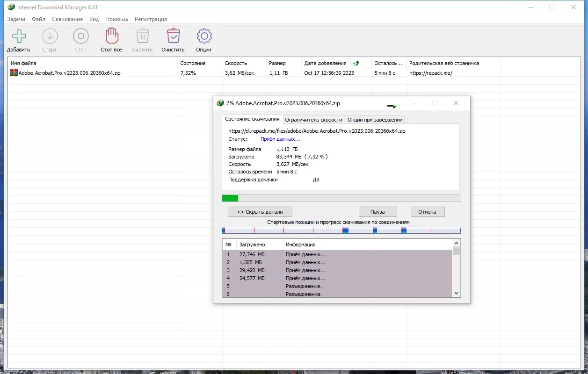
Task: Click the Очистить toolbar icon
Action: [173, 36]
